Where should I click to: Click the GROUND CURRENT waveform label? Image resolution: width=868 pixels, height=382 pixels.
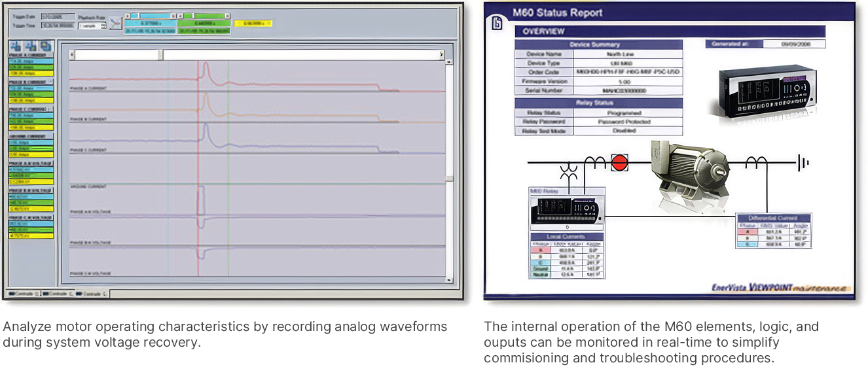tap(88, 187)
